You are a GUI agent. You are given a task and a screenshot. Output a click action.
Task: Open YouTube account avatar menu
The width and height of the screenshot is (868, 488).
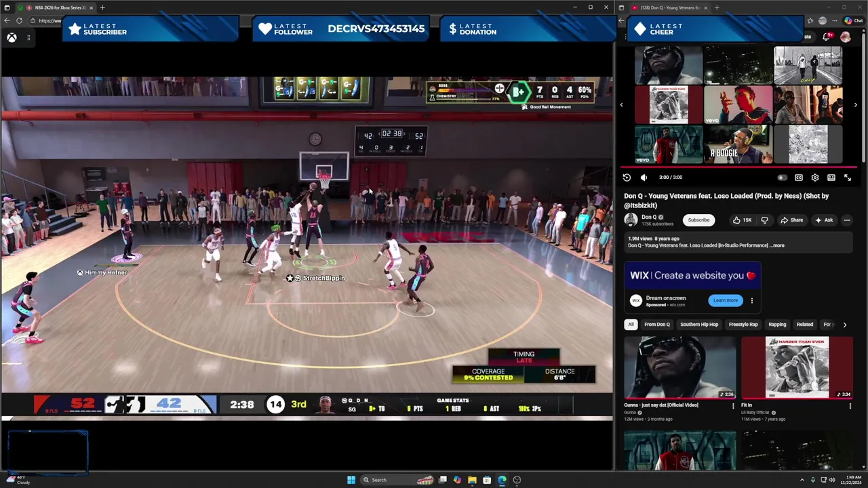(845, 37)
